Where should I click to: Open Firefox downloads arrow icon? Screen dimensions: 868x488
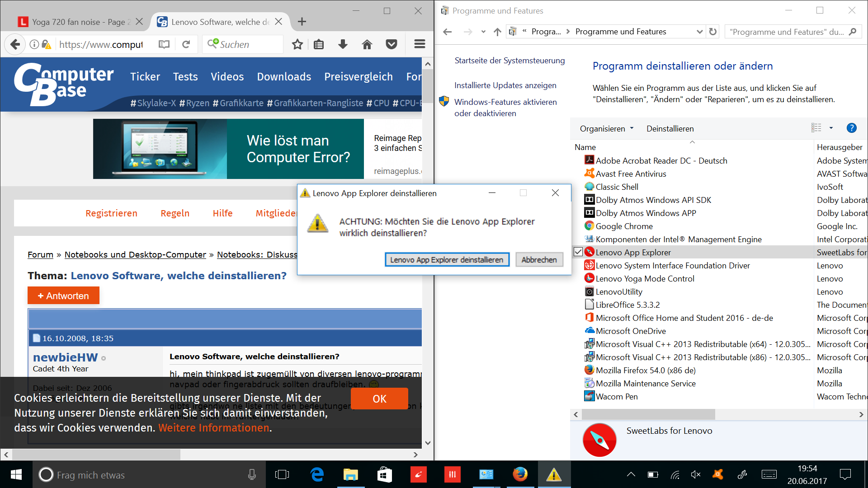[x=343, y=44]
